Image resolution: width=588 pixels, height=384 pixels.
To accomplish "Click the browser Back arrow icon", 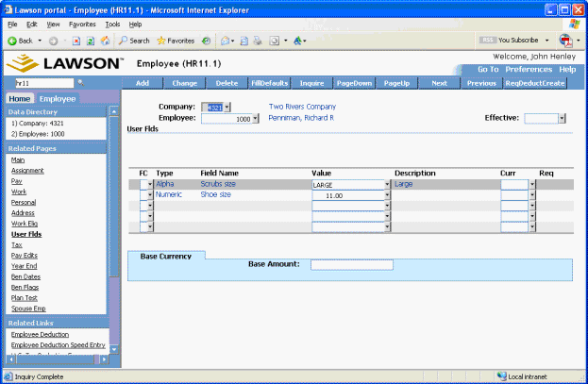I will pos(12,41).
